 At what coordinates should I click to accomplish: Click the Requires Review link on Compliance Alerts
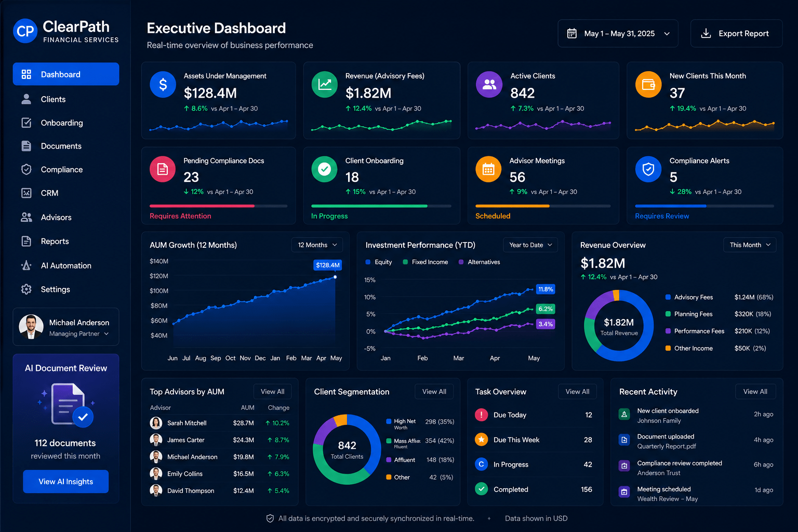(662, 216)
